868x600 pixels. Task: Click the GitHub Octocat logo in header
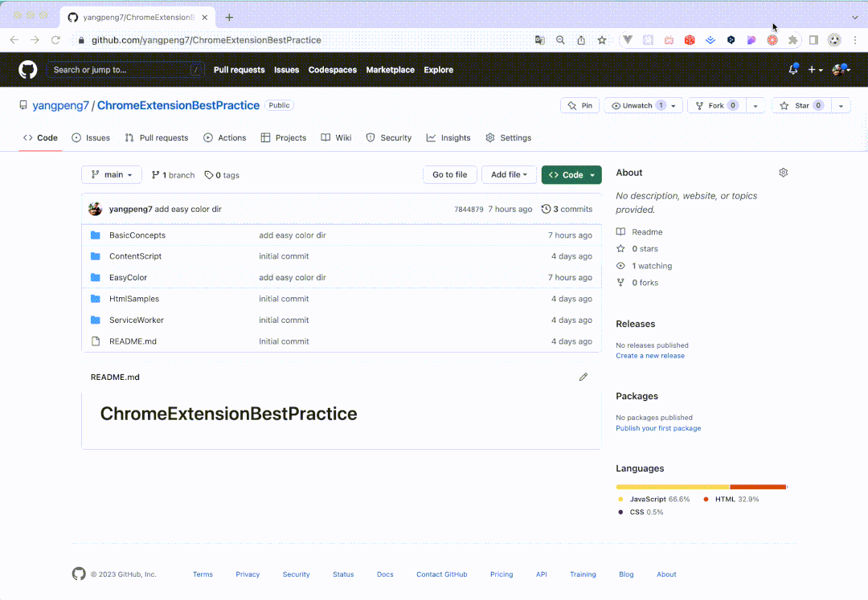click(27, 70)
